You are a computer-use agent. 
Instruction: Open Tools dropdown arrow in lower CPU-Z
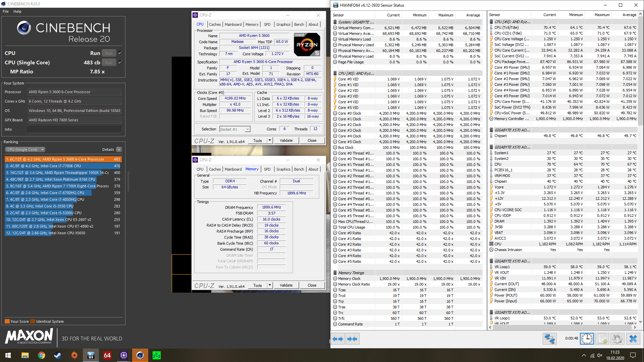pos(270,286)
